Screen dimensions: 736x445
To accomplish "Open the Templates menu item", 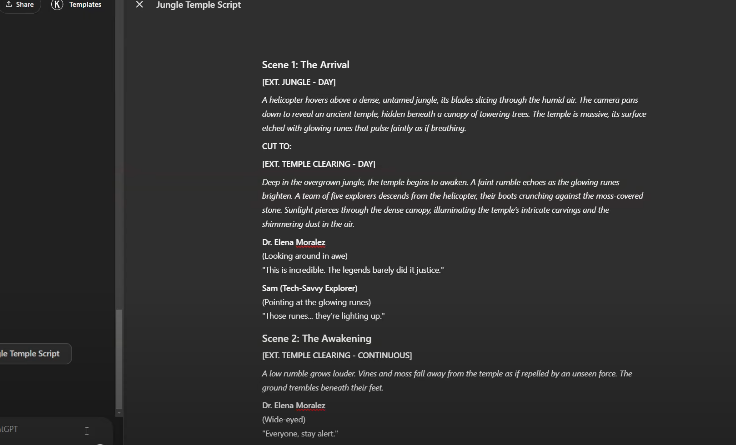I will point(85,5).
